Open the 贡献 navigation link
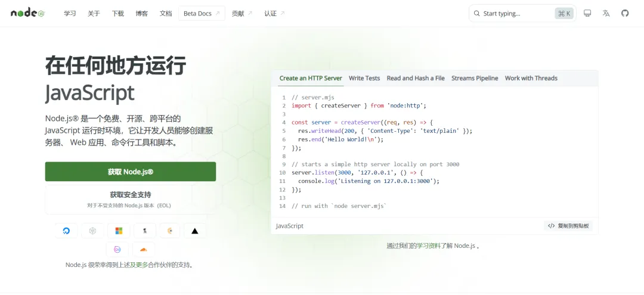The image size is (644, 295). tap(242, 14)
